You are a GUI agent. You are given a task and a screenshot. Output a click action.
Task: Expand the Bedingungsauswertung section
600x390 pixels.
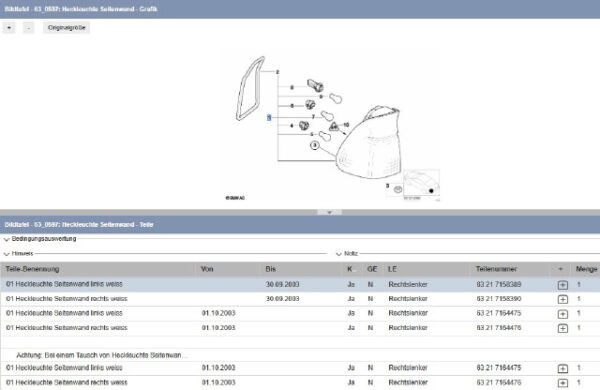pyautogui.click(x=40, y=239)
